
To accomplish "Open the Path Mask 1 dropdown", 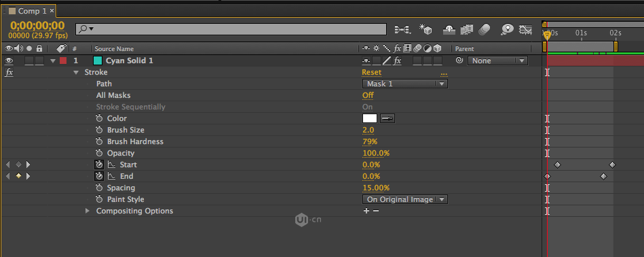I will pyautogui.click(x=405, y=84).
